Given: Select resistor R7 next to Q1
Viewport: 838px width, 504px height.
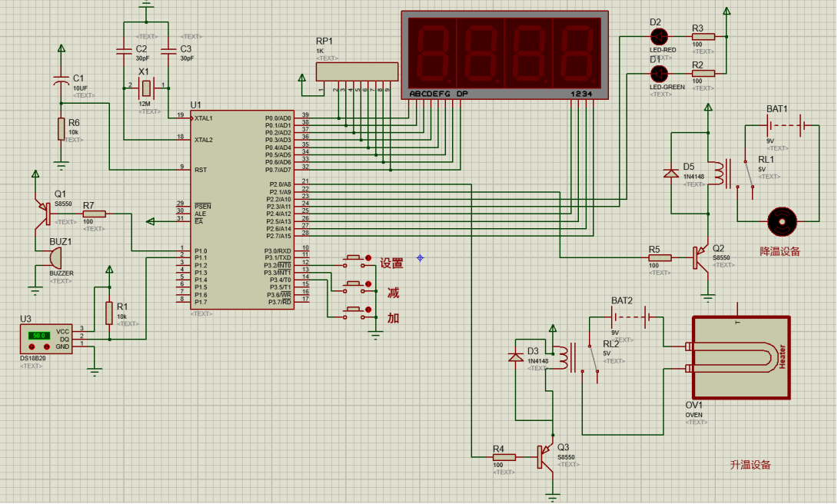Looking at the screenshot, I should [94, 214].
